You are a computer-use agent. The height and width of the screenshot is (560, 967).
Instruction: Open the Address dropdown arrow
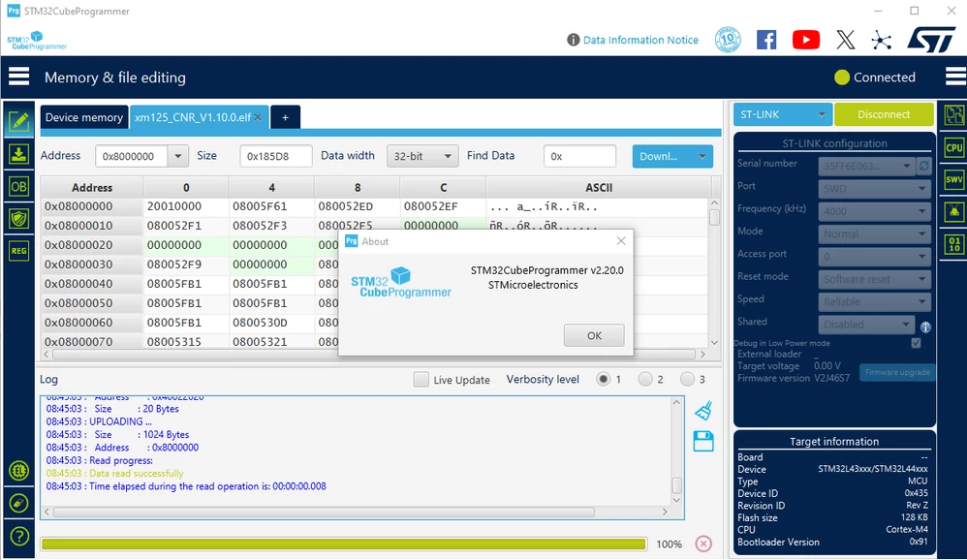pos(177,156)
